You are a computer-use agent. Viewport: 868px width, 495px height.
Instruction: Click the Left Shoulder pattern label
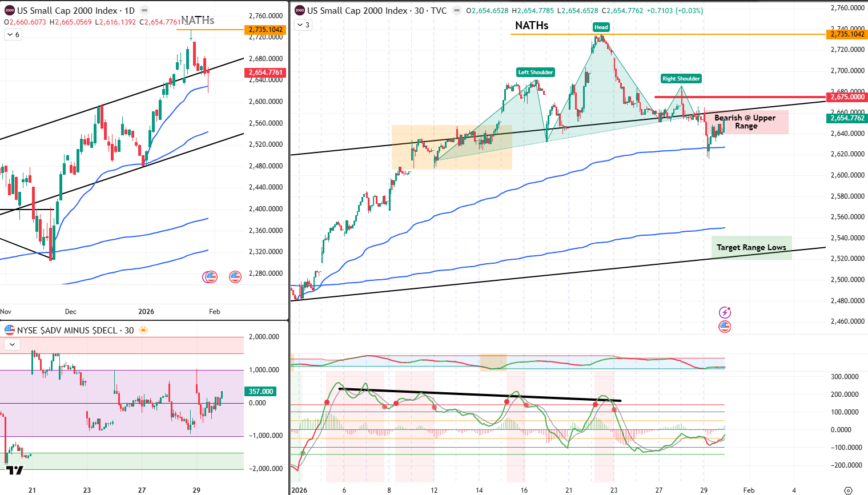pyautogui.click(x=535, y=73)
